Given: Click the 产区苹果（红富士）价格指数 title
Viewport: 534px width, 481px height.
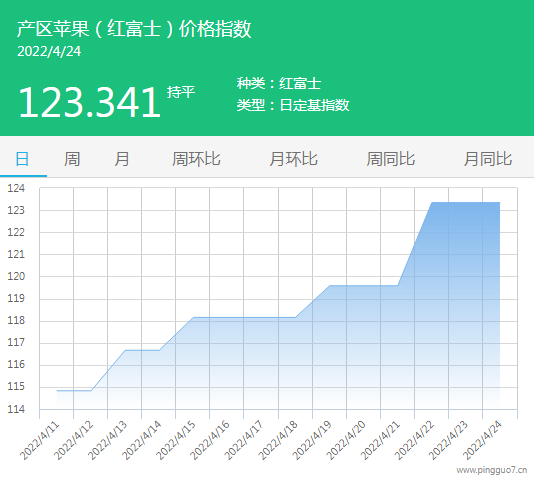Looking at the screenshot, I should 134,29.
